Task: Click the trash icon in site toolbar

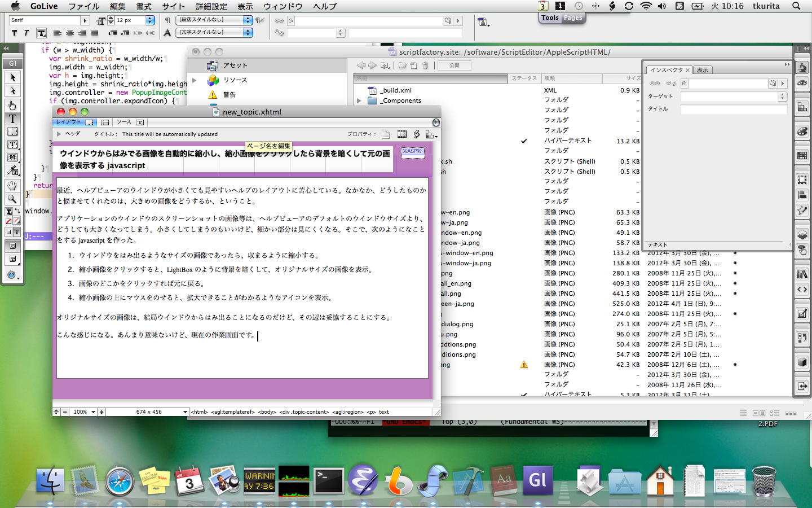Action: [426, 65]
